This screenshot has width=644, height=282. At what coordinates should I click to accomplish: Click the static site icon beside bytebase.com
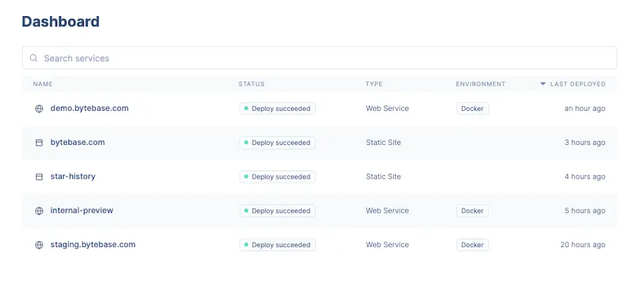[x=39, y=143]
